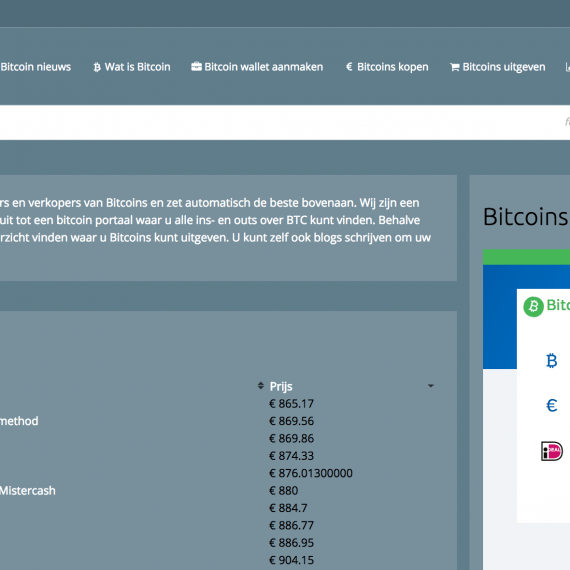The height and width of the screenshot is (570, 570).
Task: Select the price € 874.33
Action: click(x=291, y=456)
